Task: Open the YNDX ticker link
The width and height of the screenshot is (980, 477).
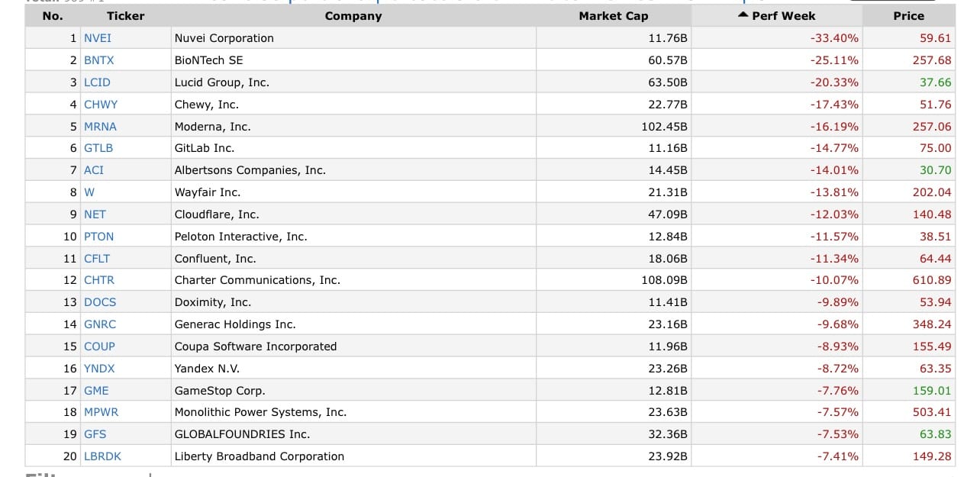Action: pos(99,369)
